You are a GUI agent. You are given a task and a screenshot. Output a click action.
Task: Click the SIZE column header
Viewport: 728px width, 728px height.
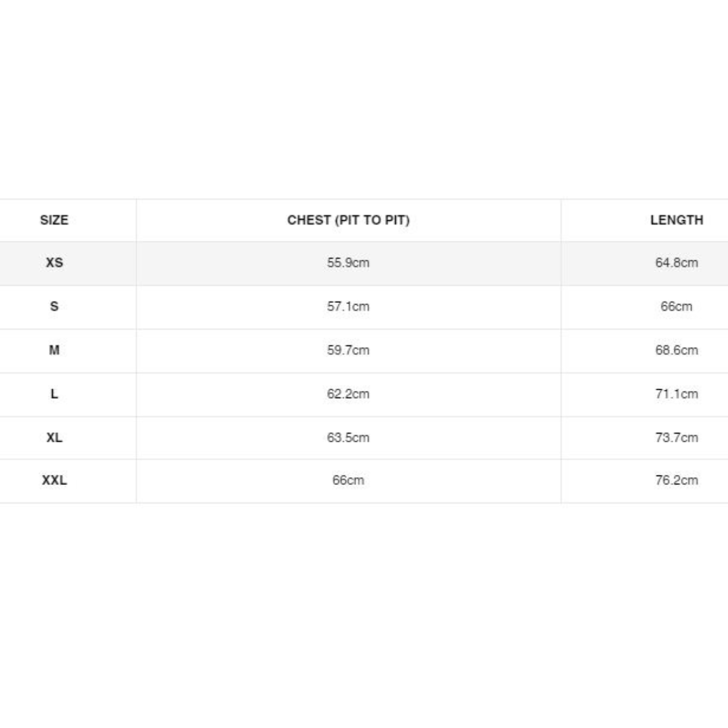click(54, 220)
